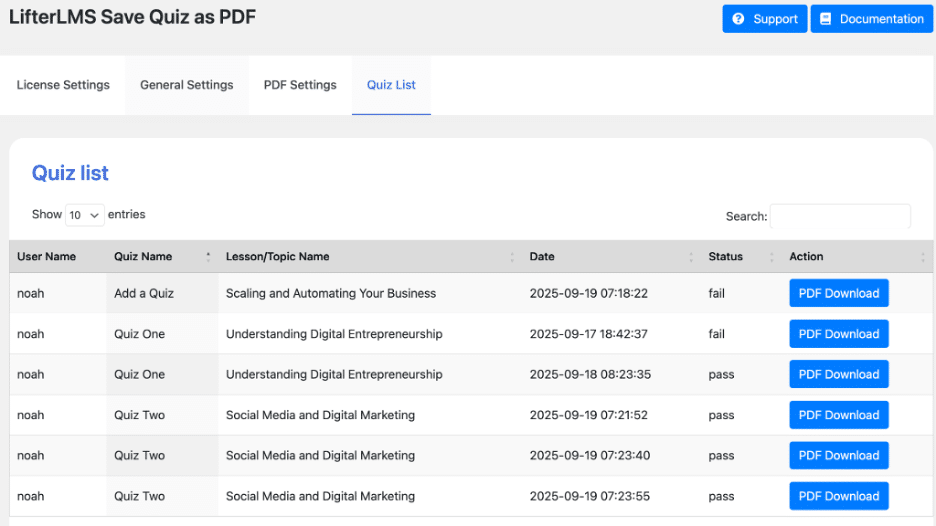Download PDF for 2025-09-18 08:23:35 attempt
This screenshot has width=936, height=526.
click(x=839, y=374)
